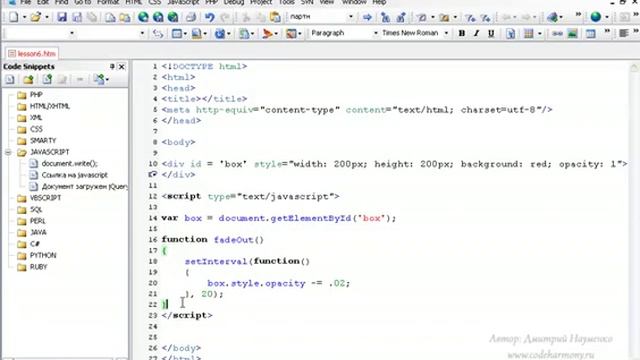Viewport: 640px width, 360px height.
Task: Click the insert hyperlink chain icon
Action: click(557, 33)
